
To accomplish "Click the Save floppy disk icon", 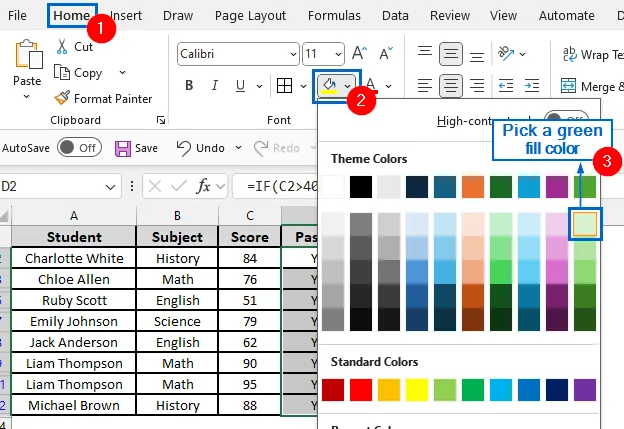I will coord(123,148).
